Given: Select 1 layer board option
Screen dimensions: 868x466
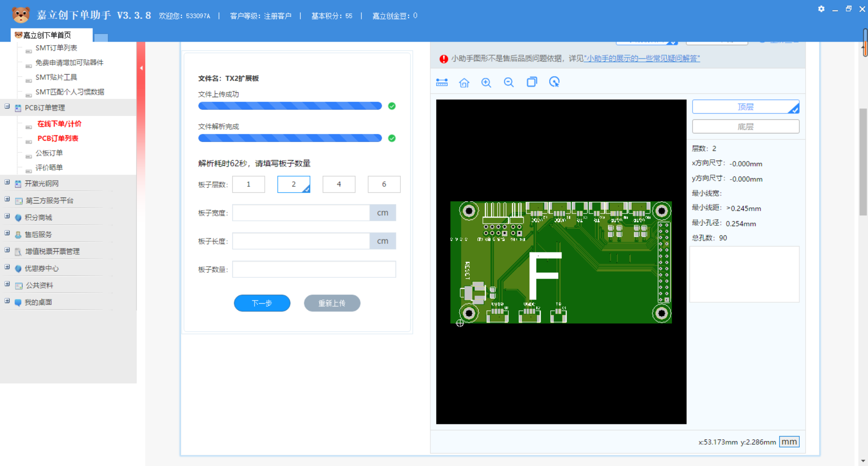Looking at the screenshot, I should [248, 184].
